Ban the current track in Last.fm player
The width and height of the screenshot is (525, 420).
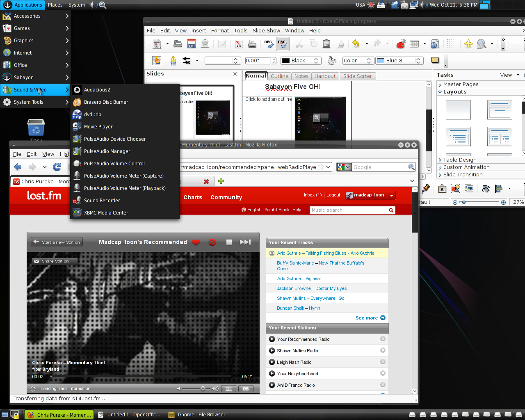click(x=212, y=242)
